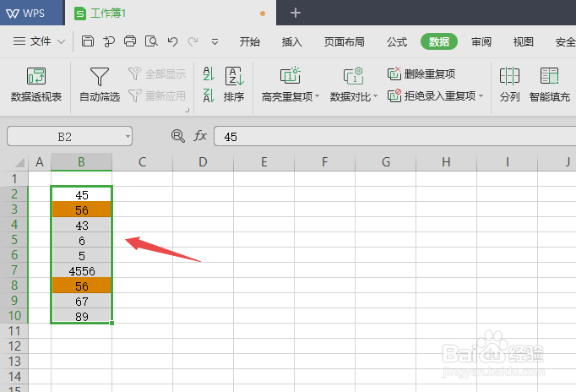Select highlighted cell B8 with 56

[82, 286]
